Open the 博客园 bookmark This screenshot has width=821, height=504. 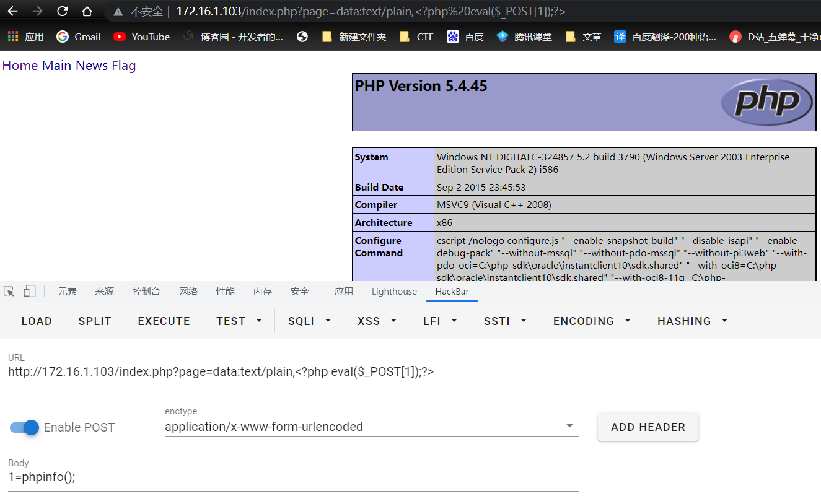coord(233,37)
